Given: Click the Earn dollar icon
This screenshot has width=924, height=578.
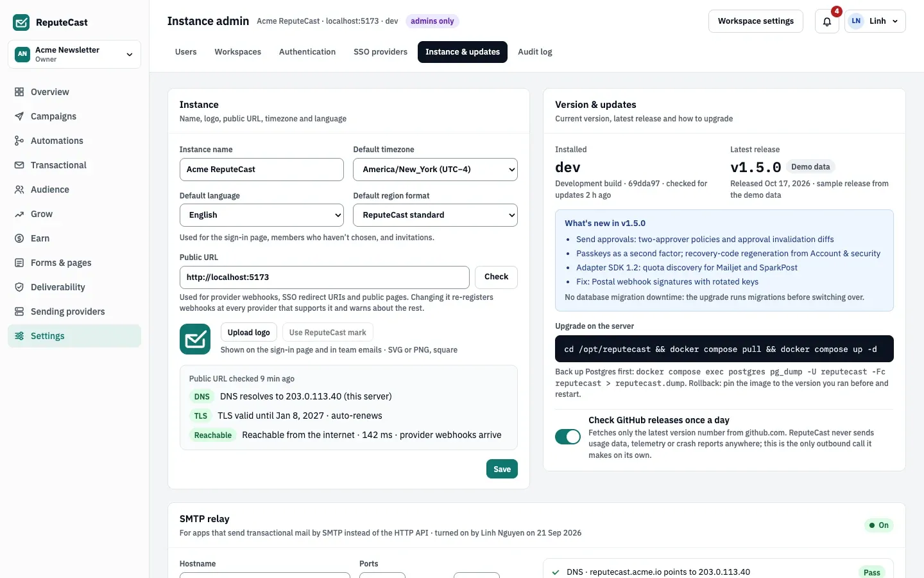Looking at the screenshot, I should click(19, 238).
